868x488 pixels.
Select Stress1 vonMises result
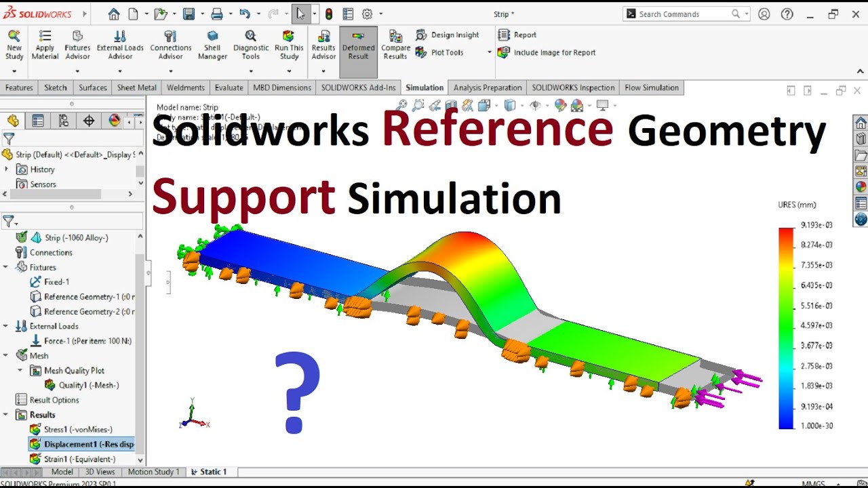pyautogui.click(x=72, y=429)
